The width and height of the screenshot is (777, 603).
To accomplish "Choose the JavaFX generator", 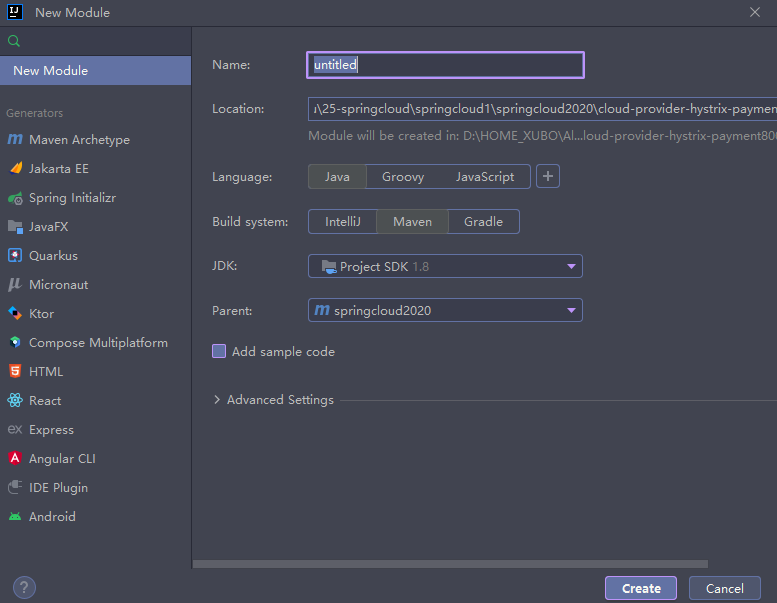I will (x=95, y=227).
